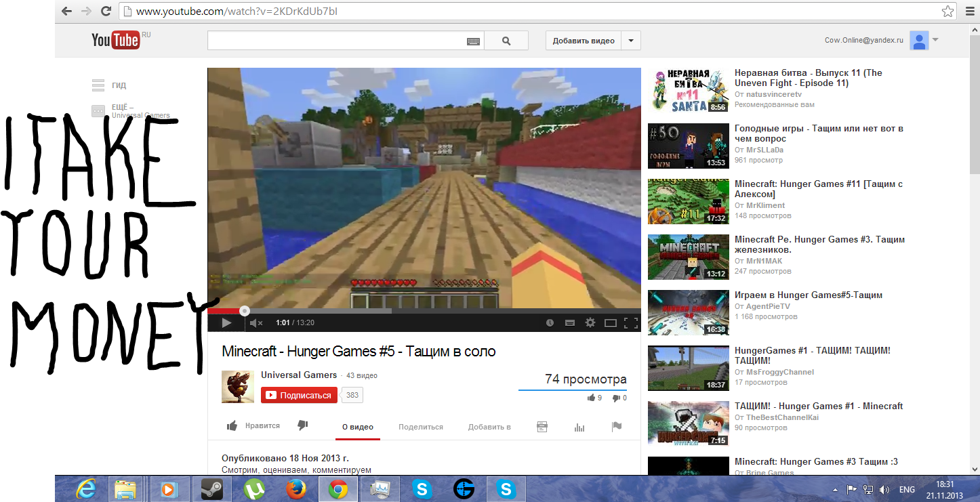Image resolution: width=980 pixels, height=502 pixels.
Task: Dislike the video with thumbs-down button
Action: pos(303,425)
